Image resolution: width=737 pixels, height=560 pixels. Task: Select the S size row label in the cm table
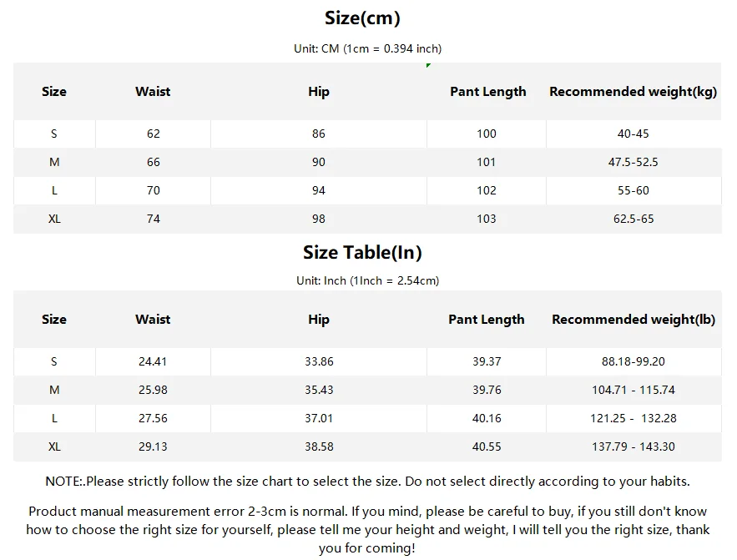click(54, 134)
